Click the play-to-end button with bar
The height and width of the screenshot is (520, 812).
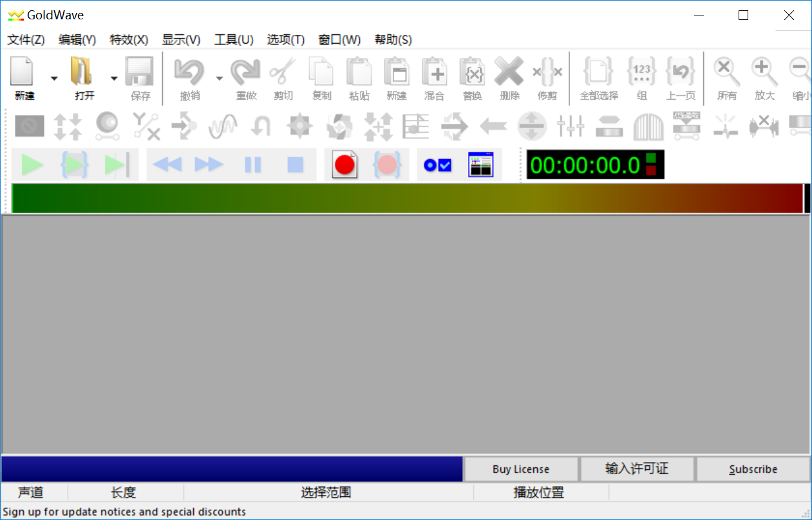(x=118, y=165)
